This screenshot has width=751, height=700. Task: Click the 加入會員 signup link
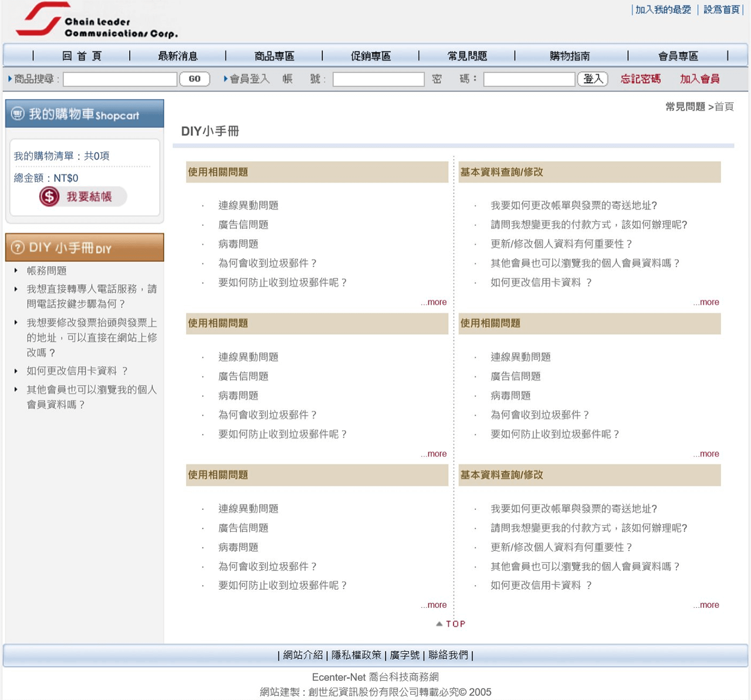click(x=699, y=79)
